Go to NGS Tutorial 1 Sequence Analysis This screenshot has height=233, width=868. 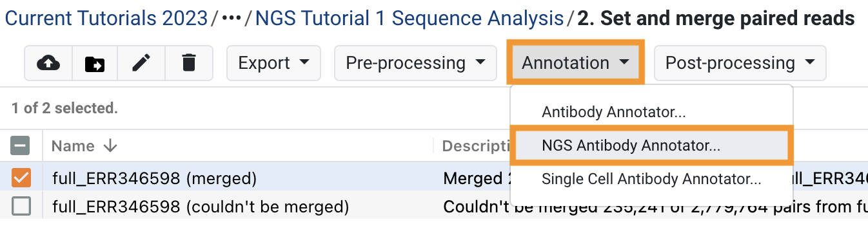[x=409, y=18]
